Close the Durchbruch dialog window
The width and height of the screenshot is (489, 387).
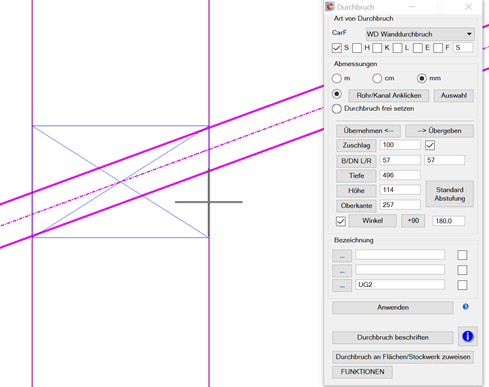coord(468,7)
